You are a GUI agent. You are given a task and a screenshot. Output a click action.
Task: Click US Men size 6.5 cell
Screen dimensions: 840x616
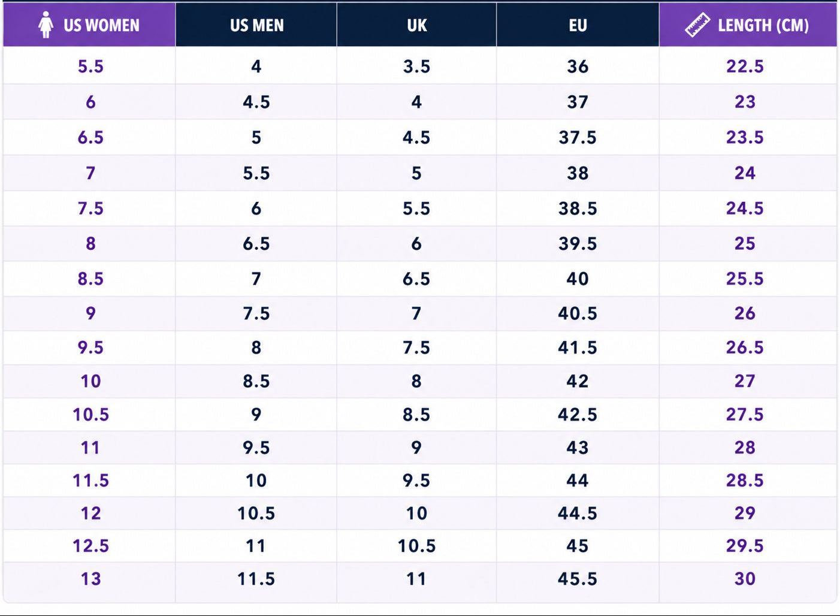pos(256,244)
